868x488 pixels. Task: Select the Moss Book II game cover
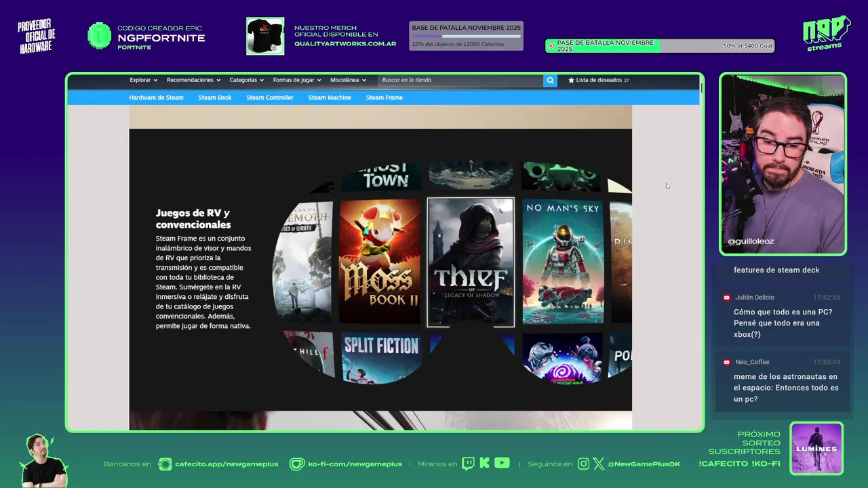[380, 262]
